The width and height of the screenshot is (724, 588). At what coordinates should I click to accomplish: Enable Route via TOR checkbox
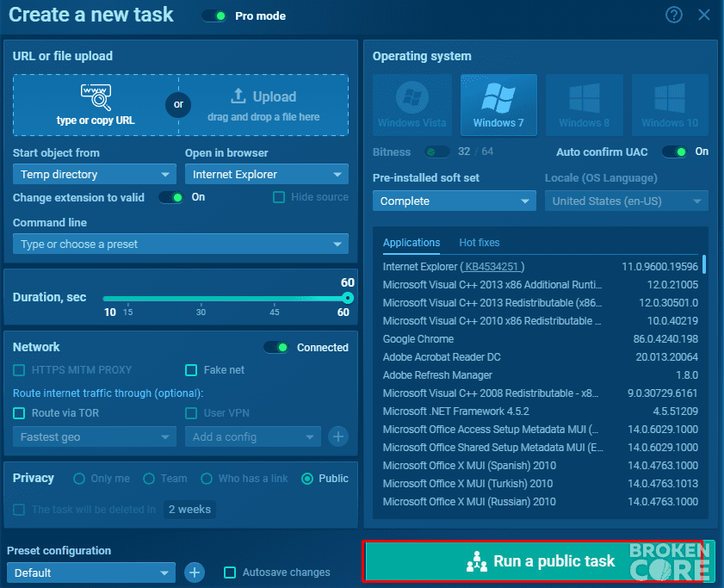pyautogui.click(x=19, y=413)
